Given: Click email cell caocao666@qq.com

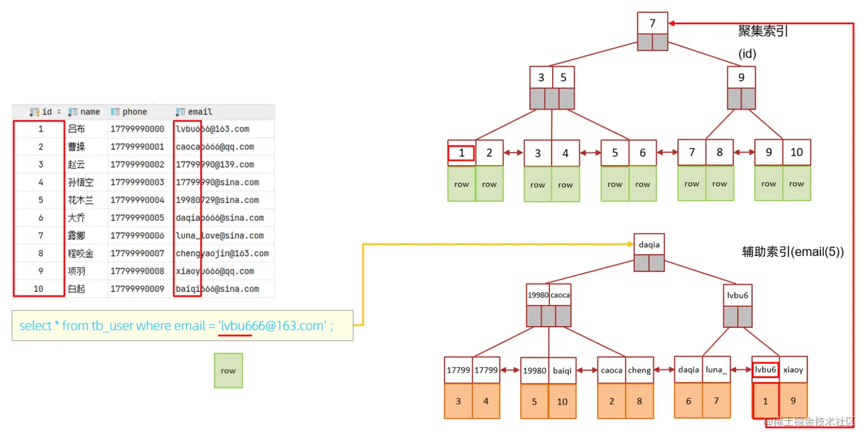Looking at the screenshot, I should pyautogui.click(x=215, y=147).
